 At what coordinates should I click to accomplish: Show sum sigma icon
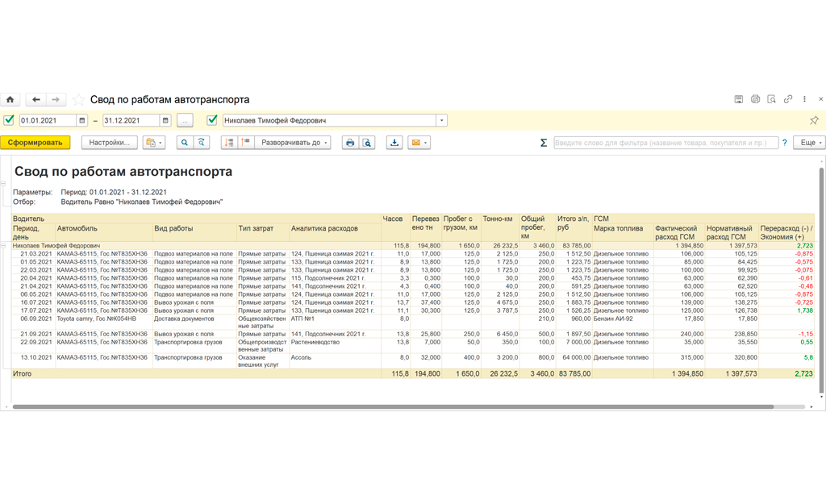point(544,143)
